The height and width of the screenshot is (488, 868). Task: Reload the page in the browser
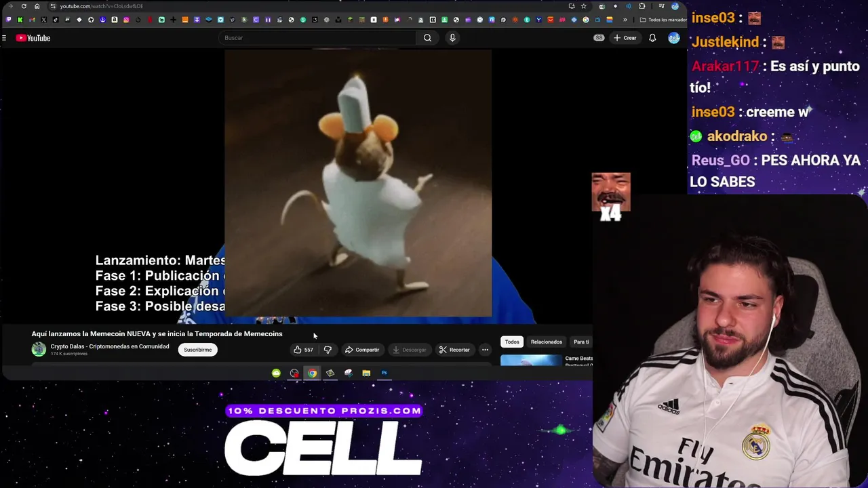(24, 6)
